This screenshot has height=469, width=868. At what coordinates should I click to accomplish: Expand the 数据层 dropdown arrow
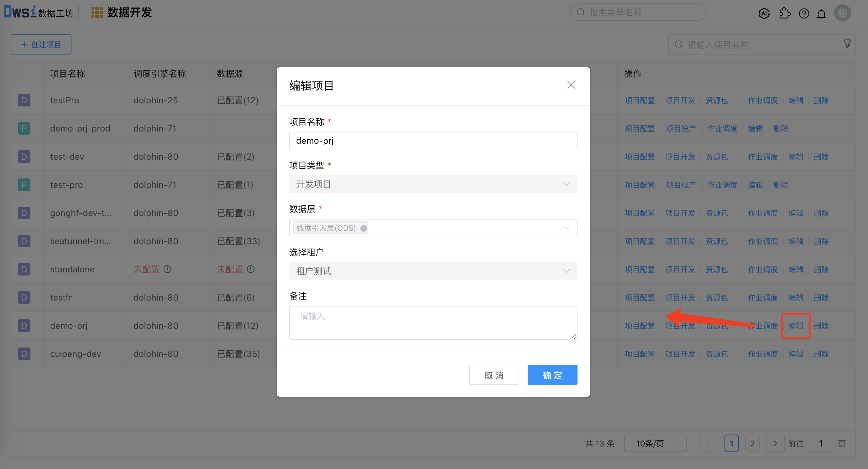tap(566, 228)
